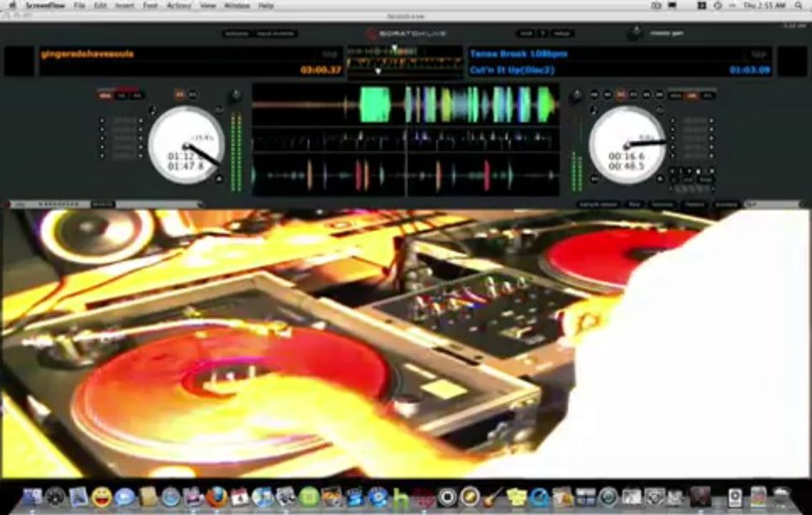Switch to the review panel
The image size is (812, 515).
(695, 205)
